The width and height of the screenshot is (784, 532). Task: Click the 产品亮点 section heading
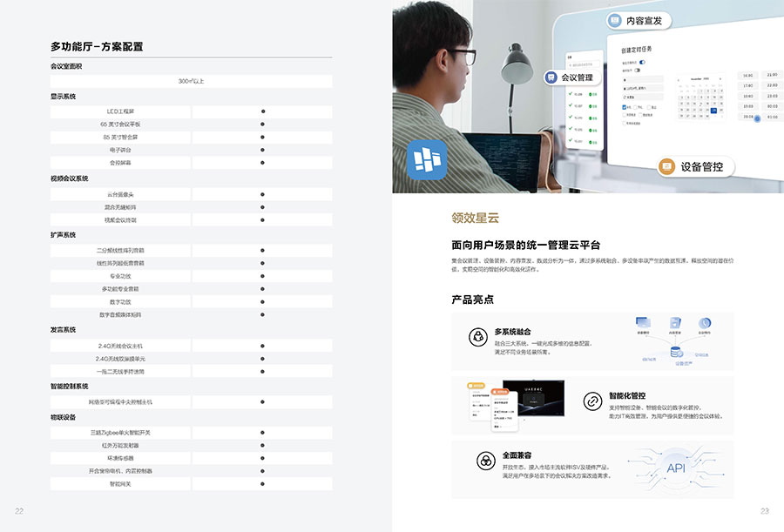click(472, 299)
